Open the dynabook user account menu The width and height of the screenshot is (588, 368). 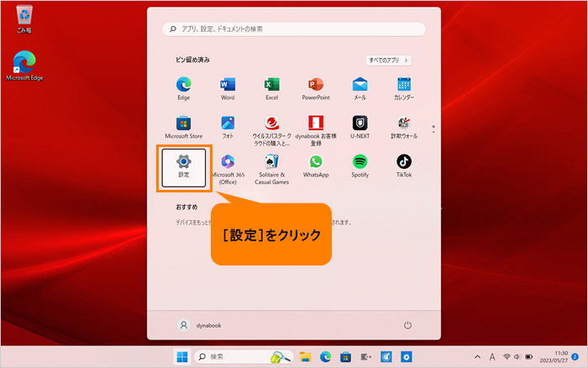click(199, 325)
